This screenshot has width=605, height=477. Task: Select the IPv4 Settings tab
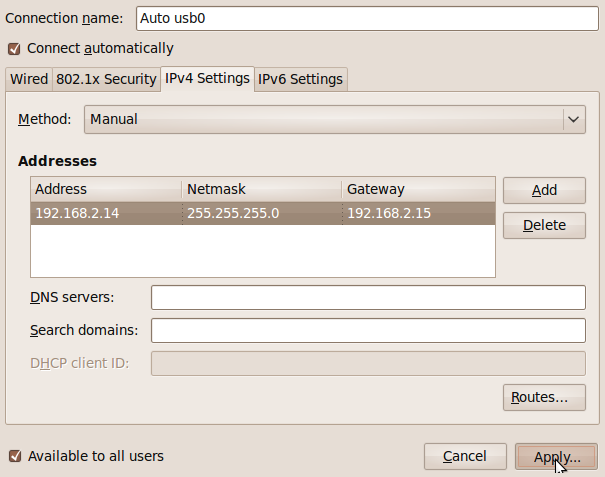point(207,78)
